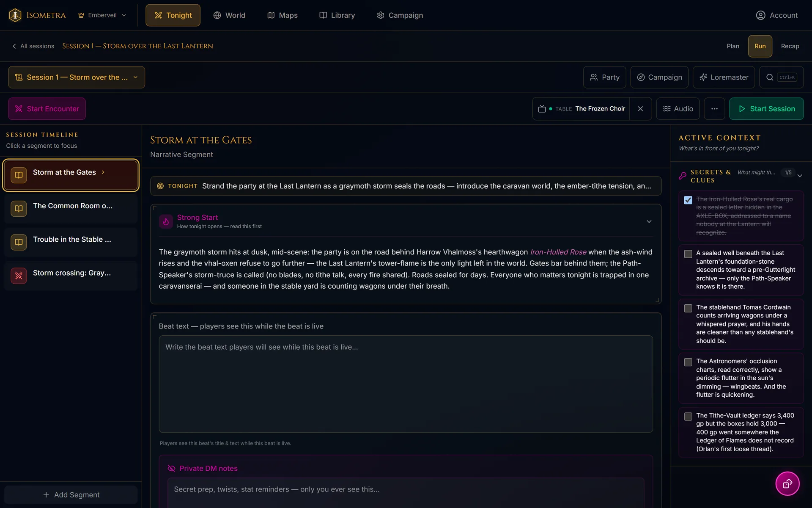
Task: Click the Strong Start flame icon
Action: tap(166, 221)
